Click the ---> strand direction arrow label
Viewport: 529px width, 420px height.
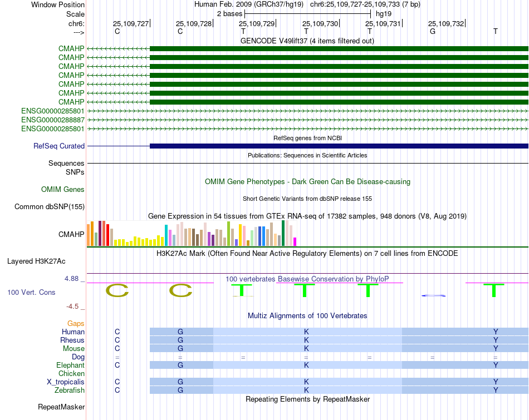tap(79, 32)
